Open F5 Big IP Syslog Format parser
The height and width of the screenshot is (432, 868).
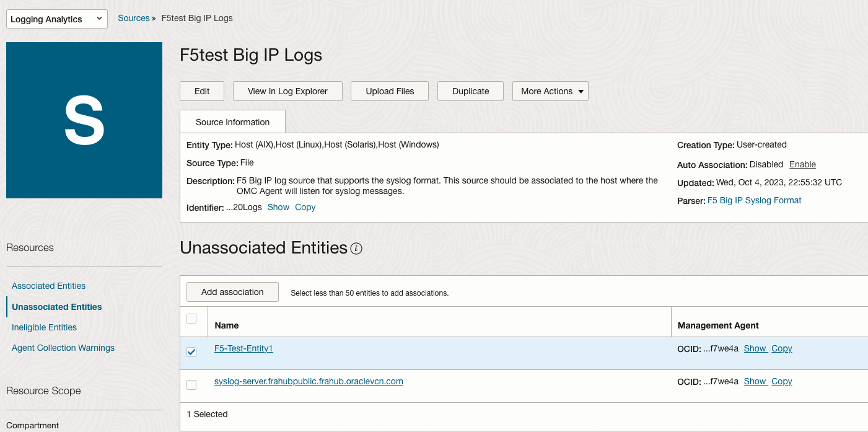coord(754,200)
